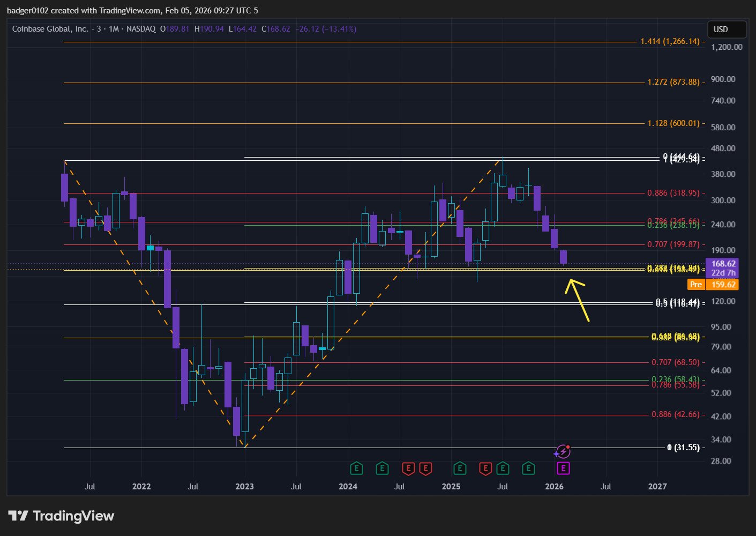756x536 pixels.
Task: Click 2024 on the time axis
Action: point(348,487)
